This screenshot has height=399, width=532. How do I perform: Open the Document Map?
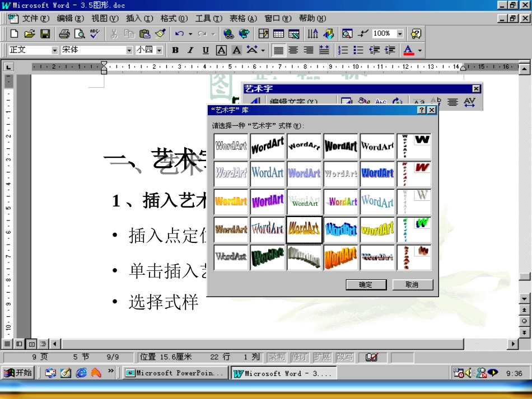[x=347, y=34]
